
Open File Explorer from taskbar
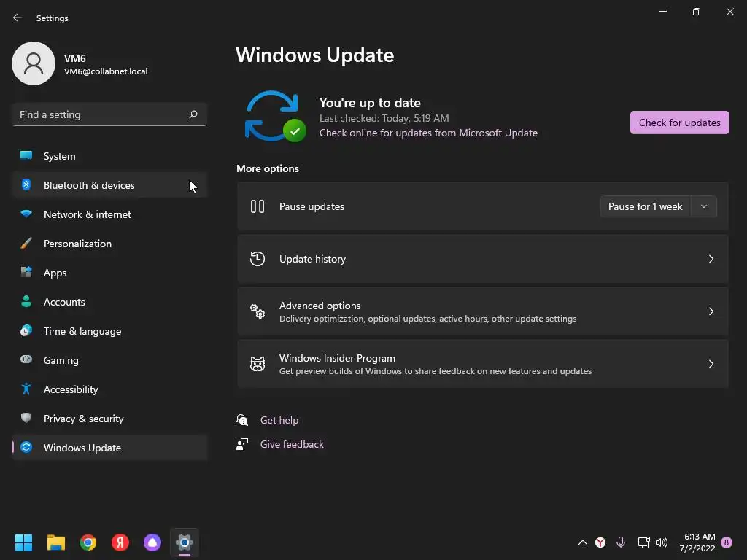click(x=55, y=542)
